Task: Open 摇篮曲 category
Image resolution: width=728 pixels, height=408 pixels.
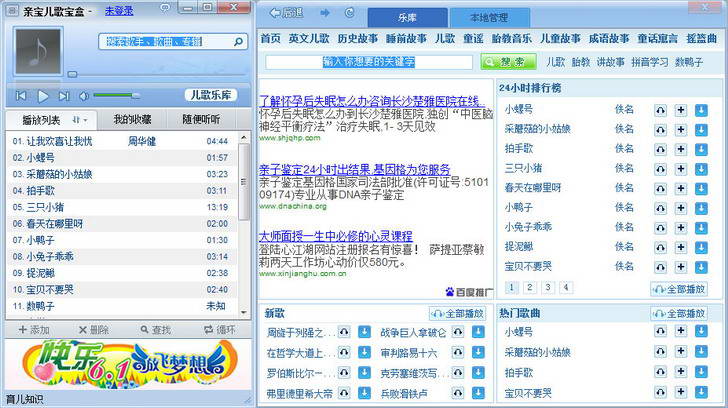Action: coord(702,39)
